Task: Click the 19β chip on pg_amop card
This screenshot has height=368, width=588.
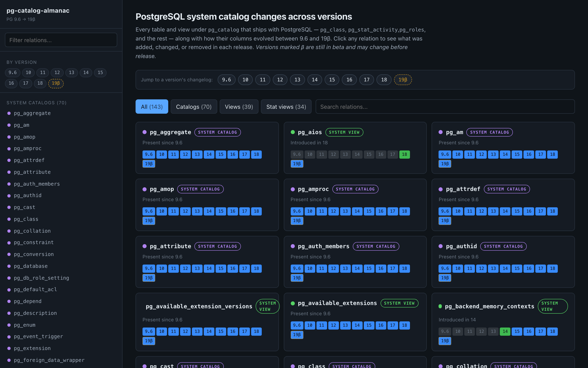Action: coord(149,221)
